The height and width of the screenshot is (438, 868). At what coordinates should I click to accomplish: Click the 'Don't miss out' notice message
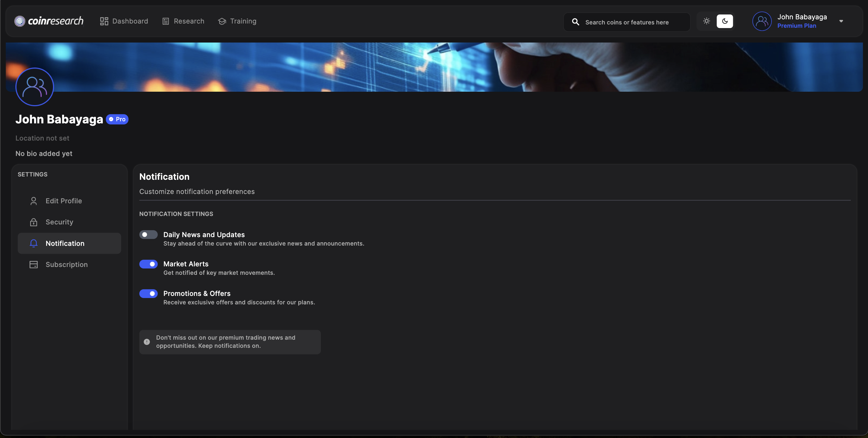225,342
